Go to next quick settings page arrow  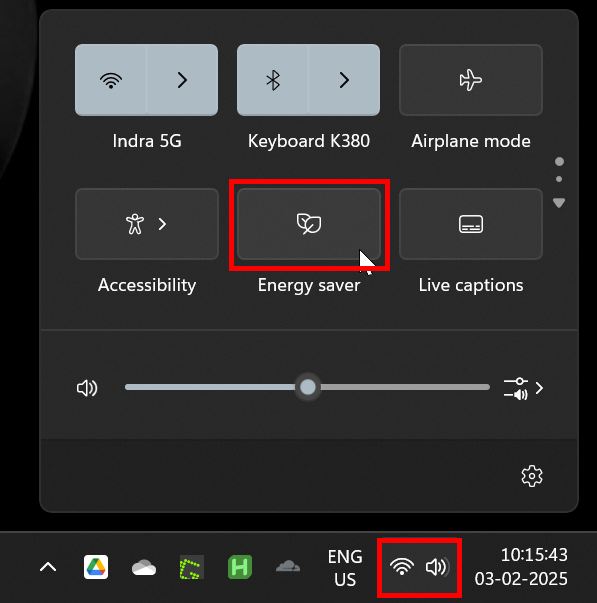(559, 203)
